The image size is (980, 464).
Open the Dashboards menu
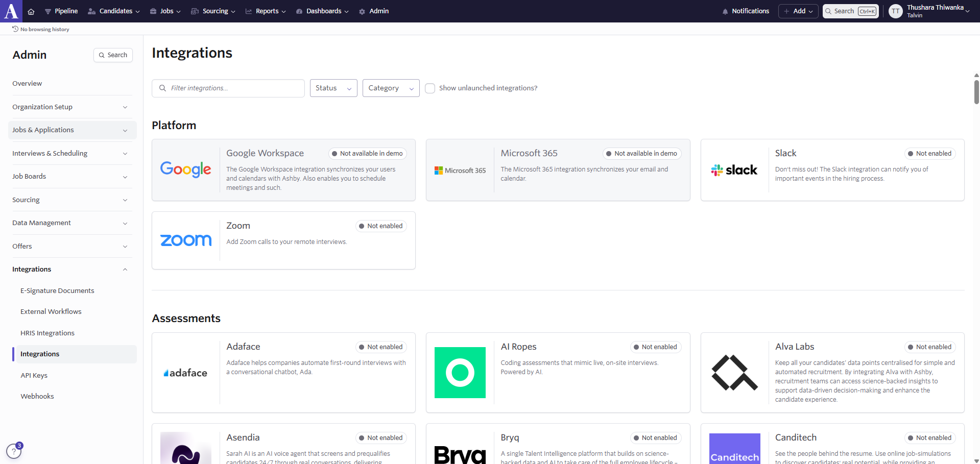click(322, 11)
